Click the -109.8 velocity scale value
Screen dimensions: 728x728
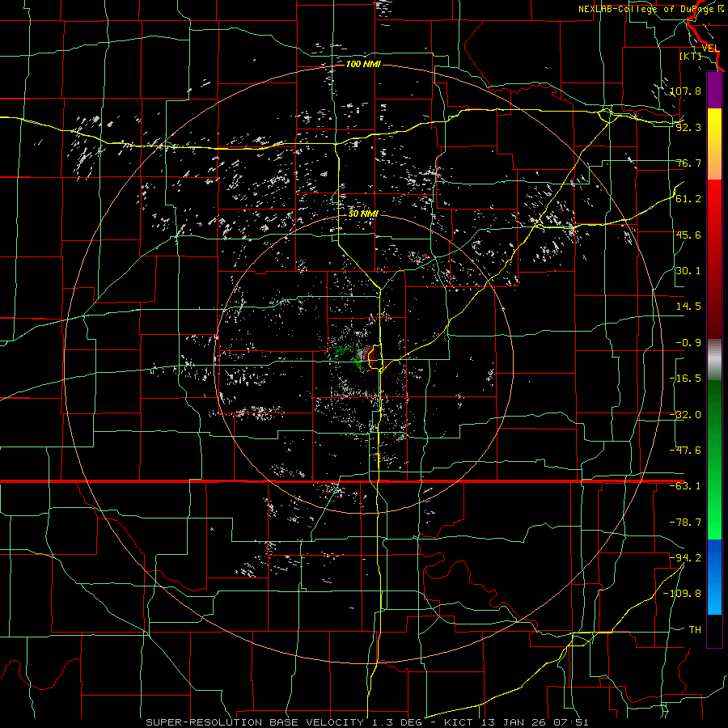coord(683,594)
